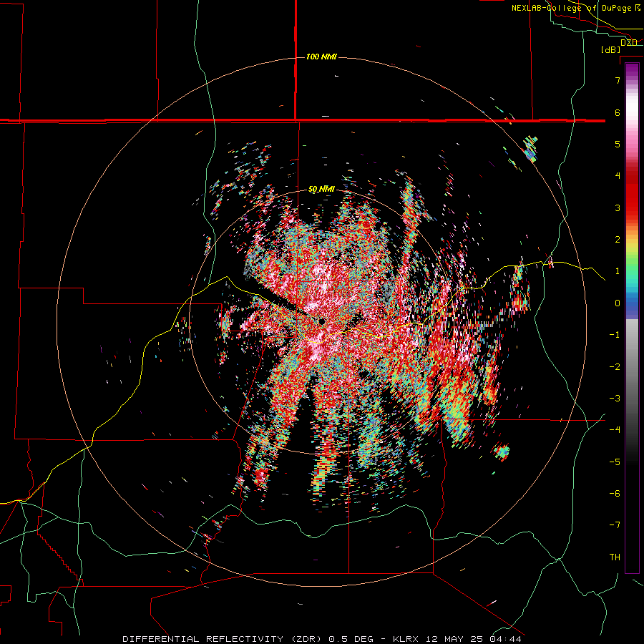Viewport: 644px width, 644px height.
Task: Click the '1' value on the dB scale
Action: coord(618,271)
